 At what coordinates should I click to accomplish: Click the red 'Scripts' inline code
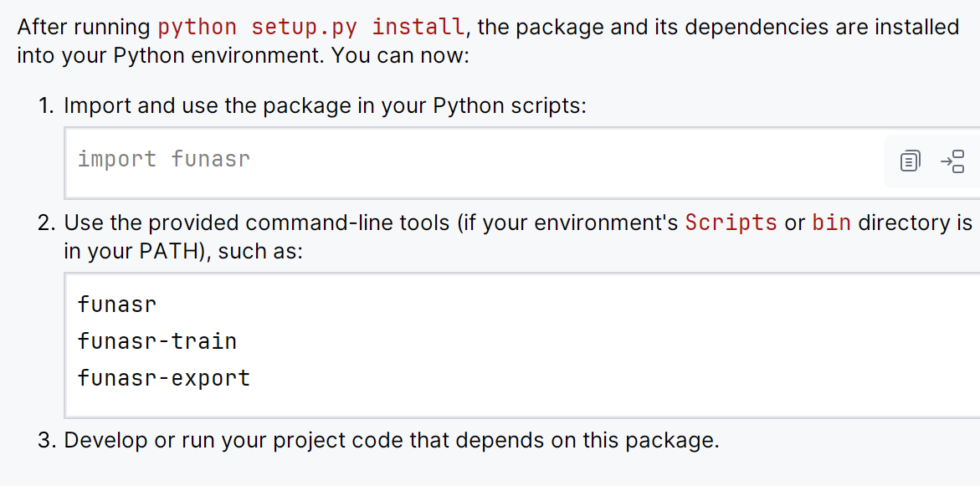click(731, 223)
